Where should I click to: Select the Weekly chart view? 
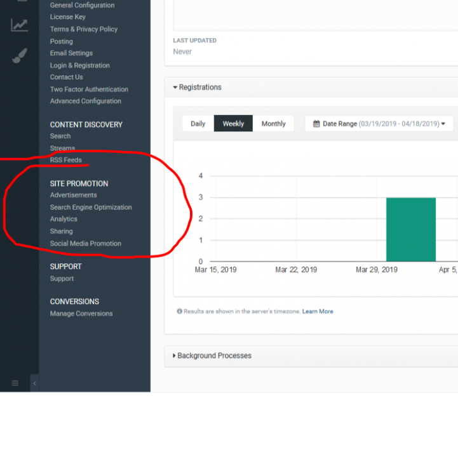tap(233, 124)
